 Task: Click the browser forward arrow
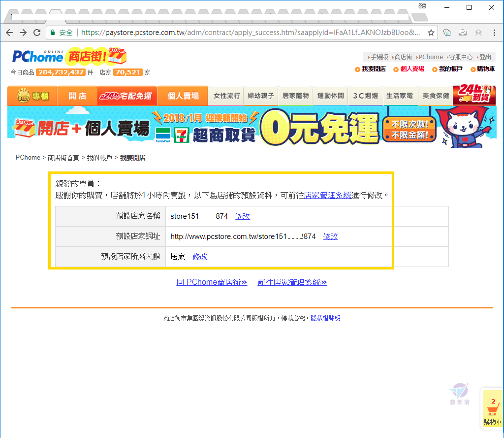[23, 33]
